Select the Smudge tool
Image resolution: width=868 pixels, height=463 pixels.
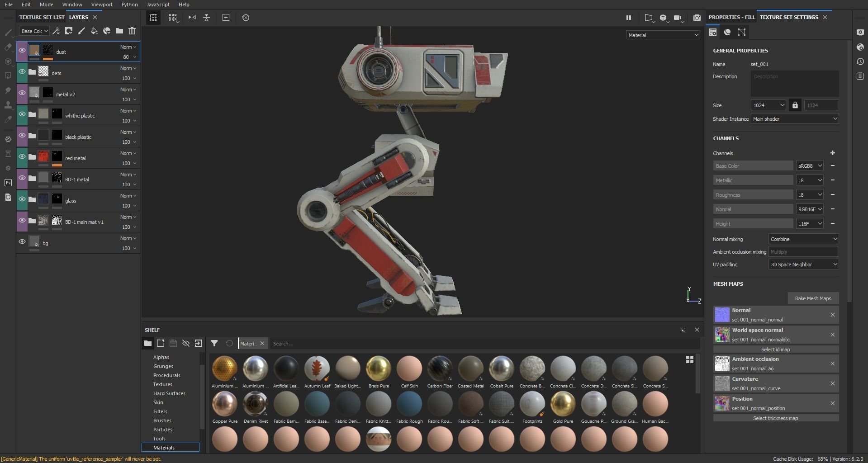[x=8, y=90]
